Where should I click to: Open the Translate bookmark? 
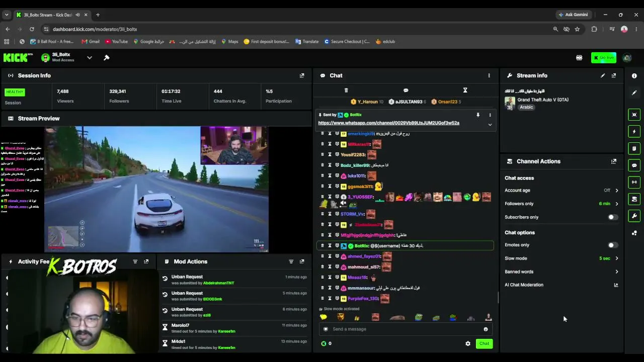pos(307,42)
